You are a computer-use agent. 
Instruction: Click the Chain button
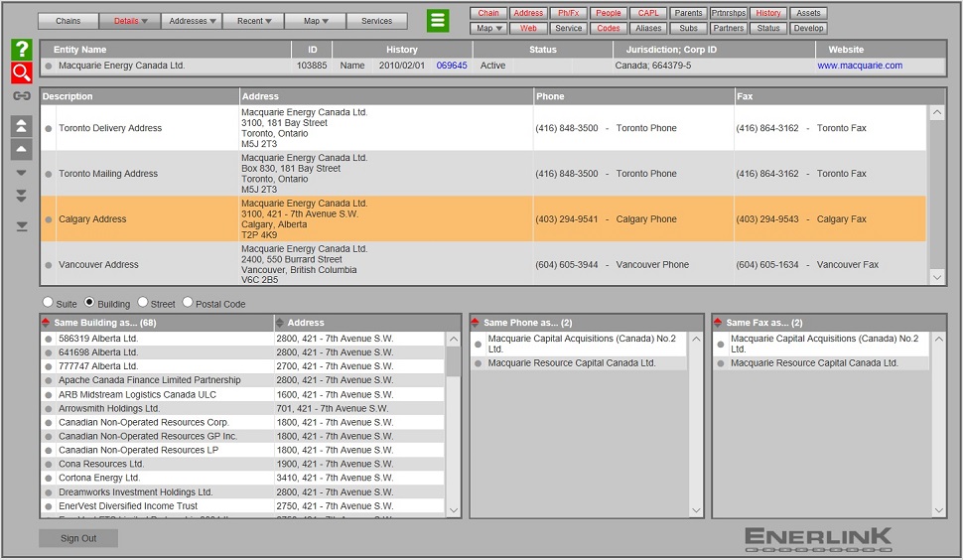click(488, 13)
